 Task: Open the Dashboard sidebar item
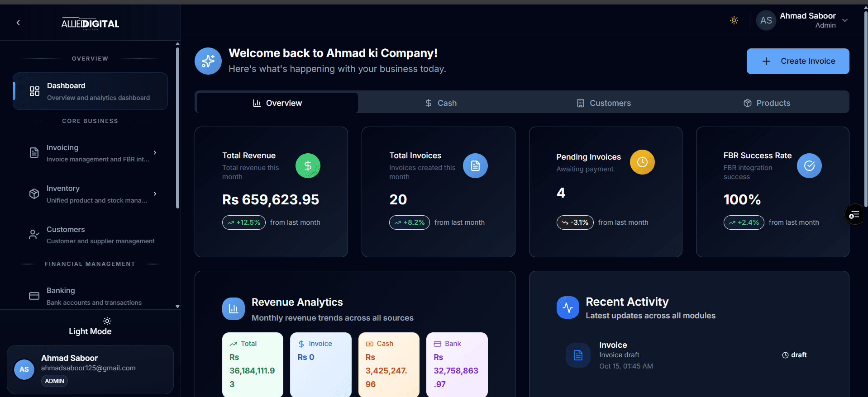pos(90,91)
